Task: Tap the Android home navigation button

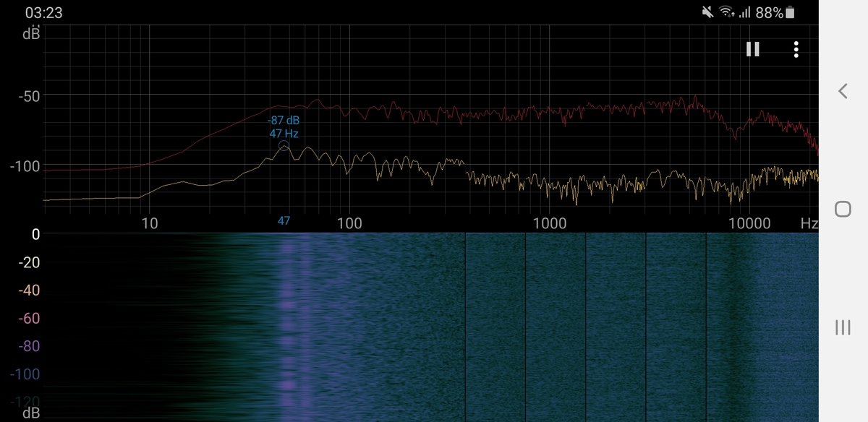Action: [x=843, y=209]
